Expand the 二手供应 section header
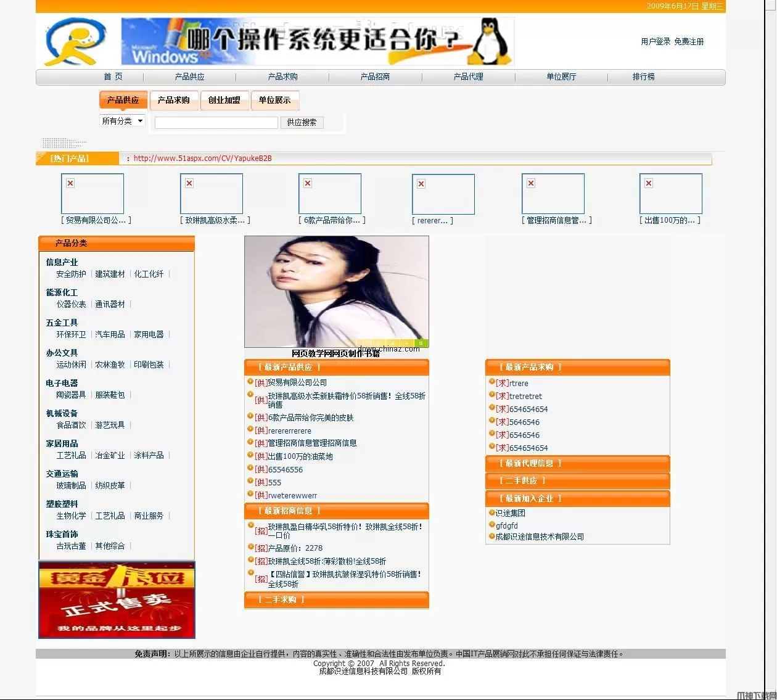The height and width of the screenshot is (700, 777). tap(578, 480)
